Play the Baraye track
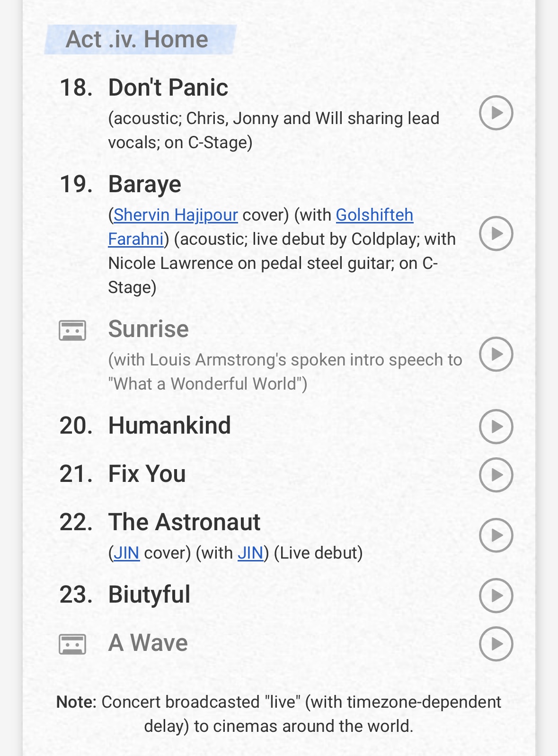Screen dimensions: 558x756 496,233
